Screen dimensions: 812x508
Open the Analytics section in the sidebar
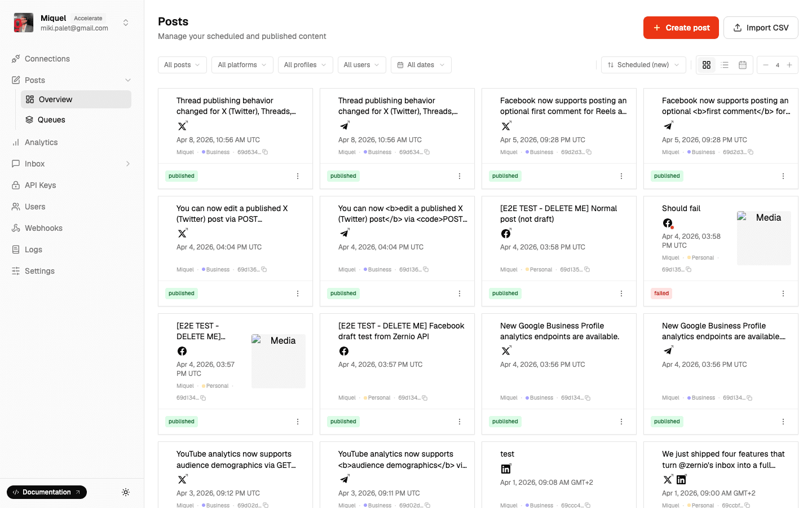pos(41,142)
